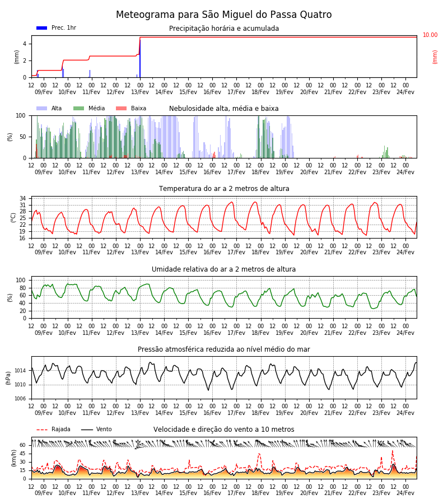The image size is (448, 504).
Task: Click the green Média legend swatch
Action: point(79,108)
